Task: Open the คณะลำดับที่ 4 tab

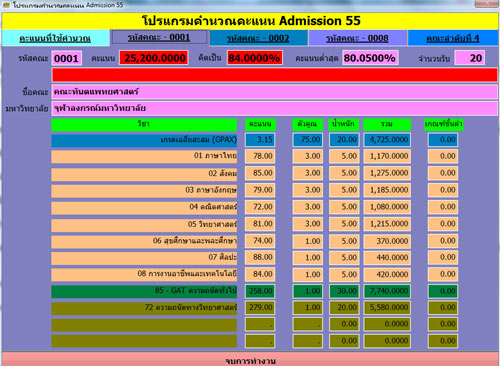Action: (453, 38)
